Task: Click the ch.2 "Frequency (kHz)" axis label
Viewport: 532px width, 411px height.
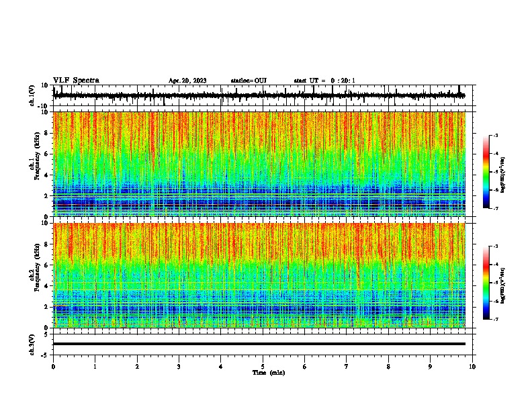Action: click(37, 267)
